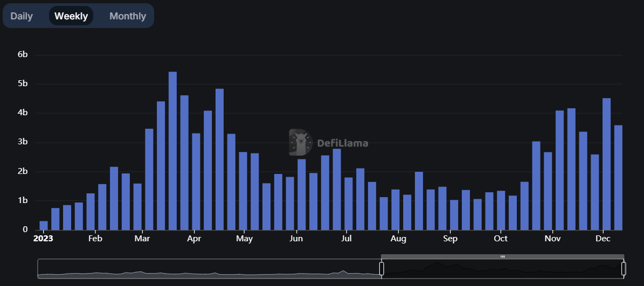Select the Weekly tab

71,16
